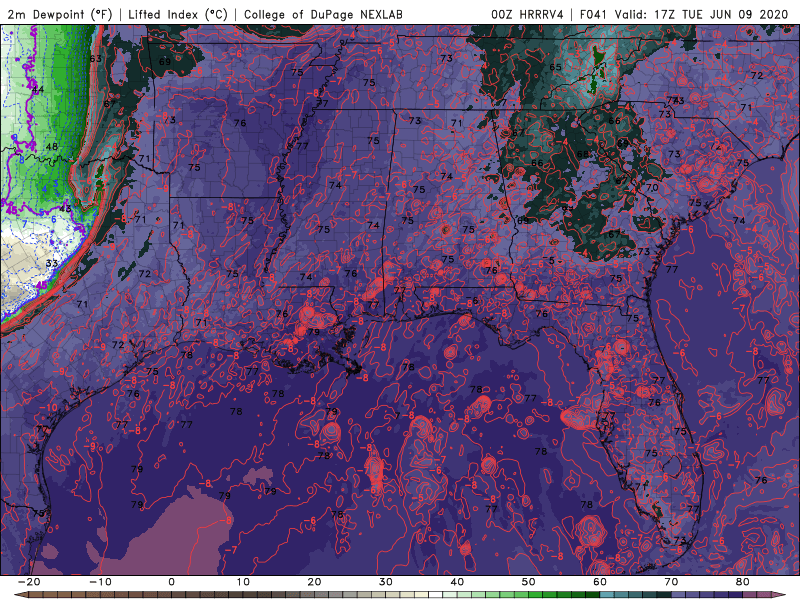
Task: Click the '50' label under the color scale
Action: (x=529, y=582)
